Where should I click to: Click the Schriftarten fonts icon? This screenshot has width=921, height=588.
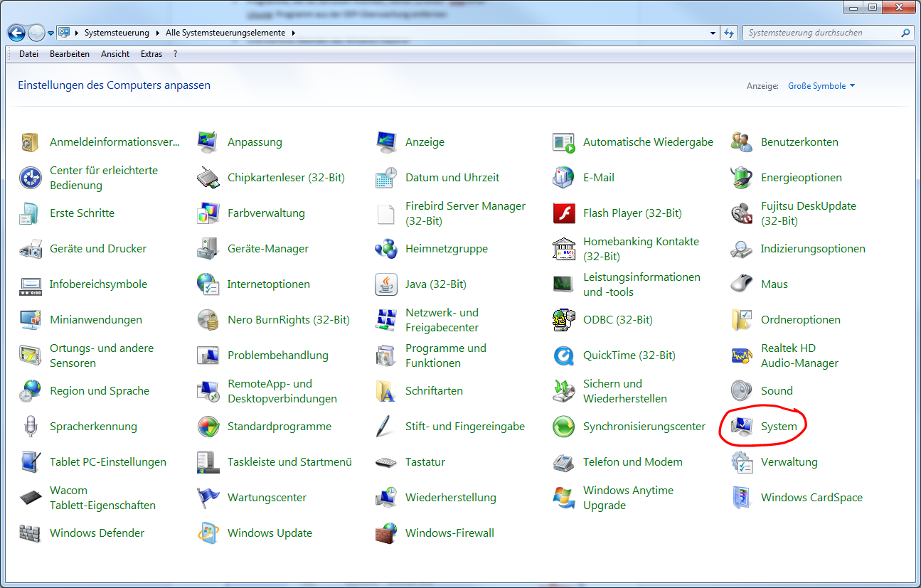[386, 391]
